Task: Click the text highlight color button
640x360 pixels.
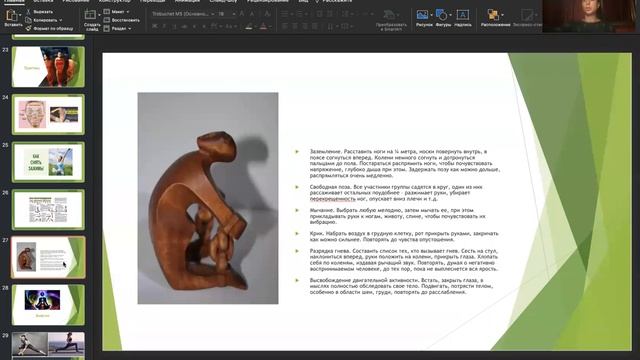Action: [249, 27]
